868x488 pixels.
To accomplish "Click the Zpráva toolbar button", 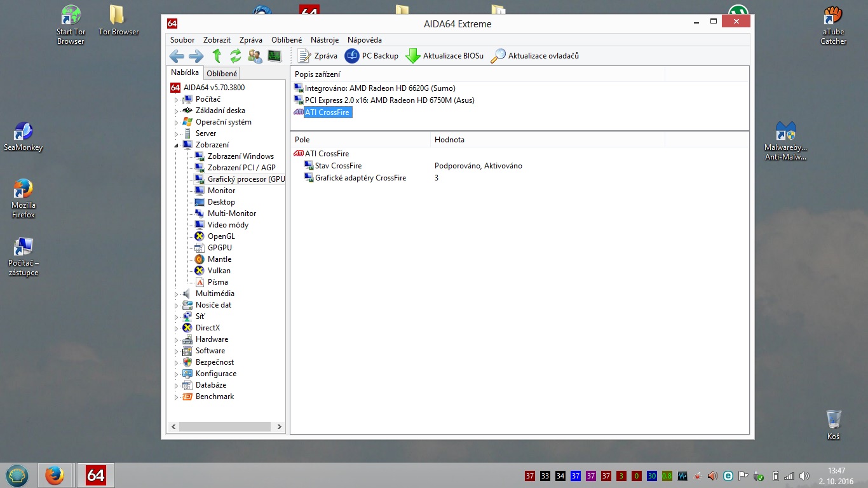I will (318, 56).
